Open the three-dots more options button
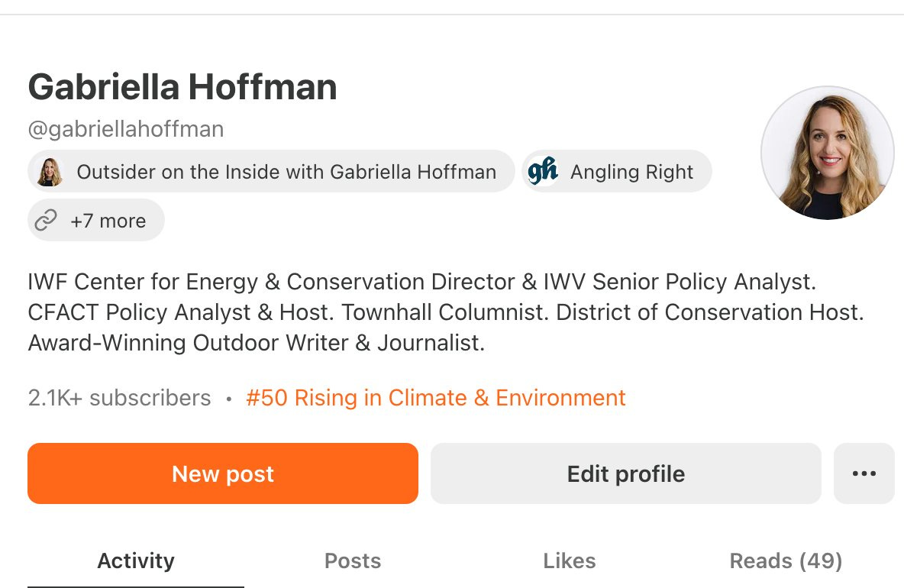This screenshot has width=904, height=588. coord(864,473)
